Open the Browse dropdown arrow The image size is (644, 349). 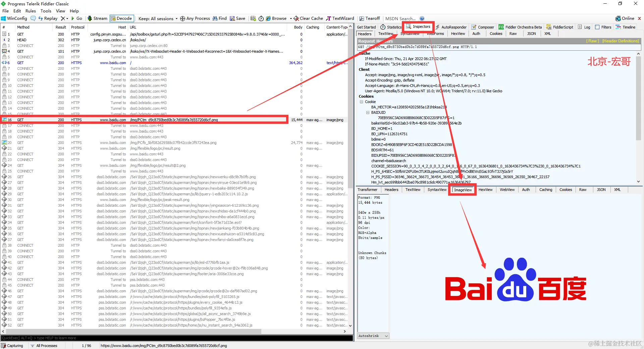click(291, 18)
